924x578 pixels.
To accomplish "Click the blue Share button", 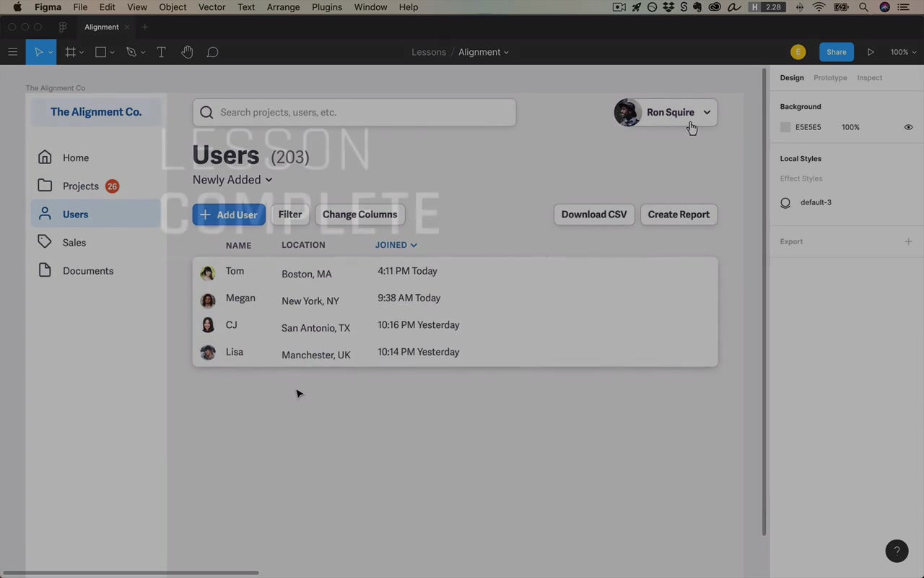I will [x=837, y=52].
